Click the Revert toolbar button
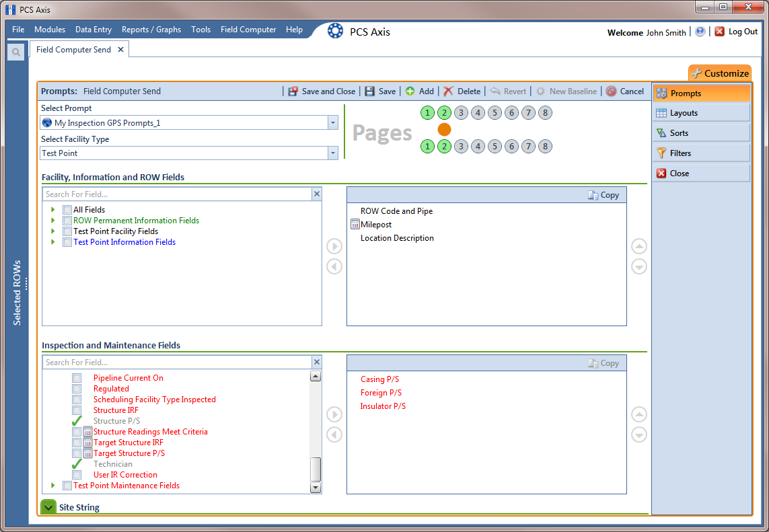Screen dimensions: 769x532 coord(507,91)
